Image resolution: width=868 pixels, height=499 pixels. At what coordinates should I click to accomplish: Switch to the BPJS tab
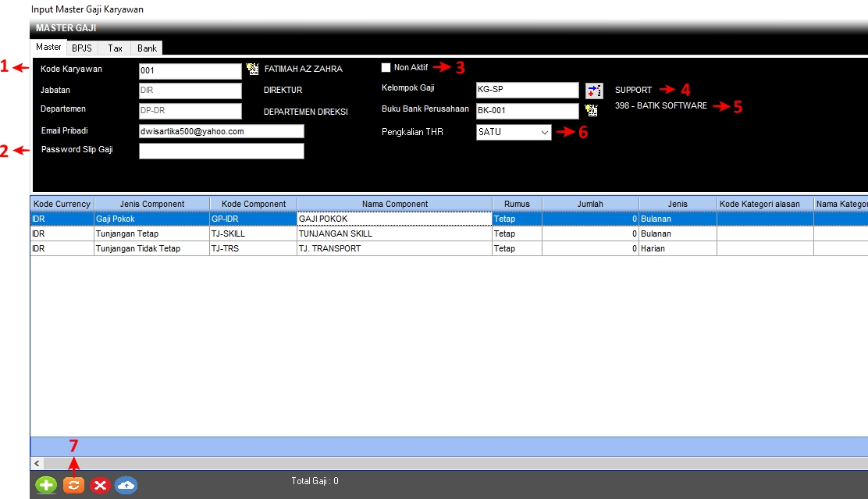(x=82, y=48)
